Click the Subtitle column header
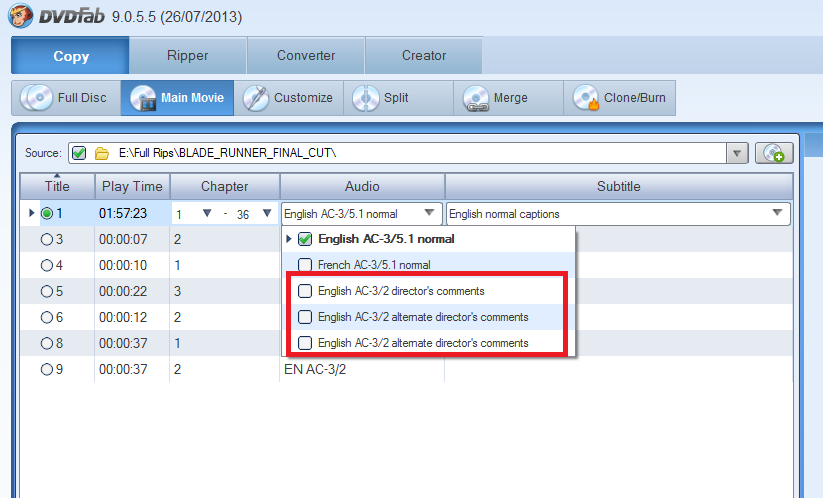The width and height of the screenshot is (823, 498). tap(618, 186)
